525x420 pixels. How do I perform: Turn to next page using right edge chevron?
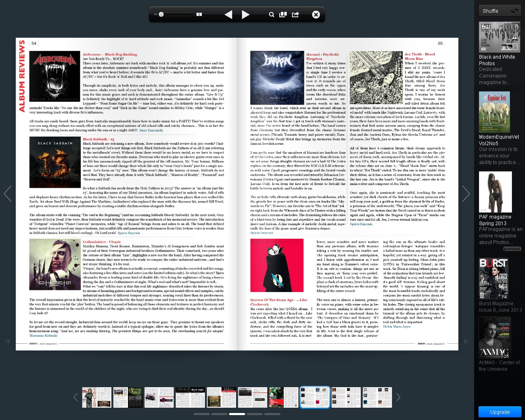click(x=466, y=194)
